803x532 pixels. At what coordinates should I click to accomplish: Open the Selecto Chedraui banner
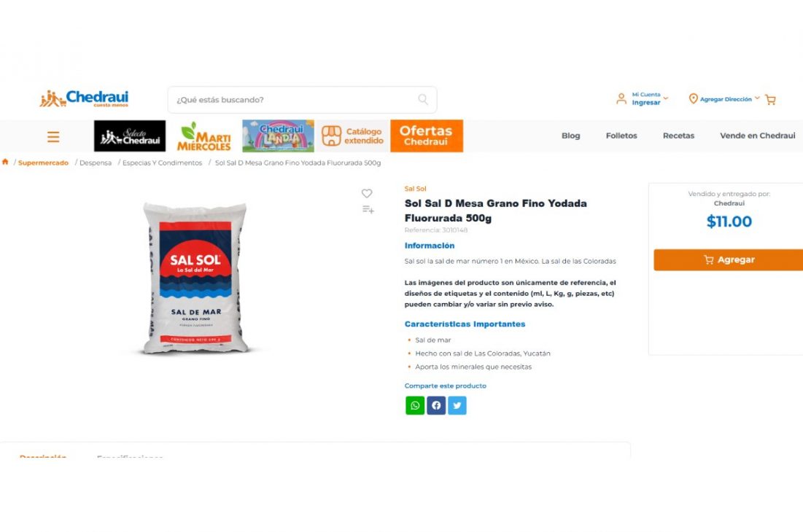[130, 136]
